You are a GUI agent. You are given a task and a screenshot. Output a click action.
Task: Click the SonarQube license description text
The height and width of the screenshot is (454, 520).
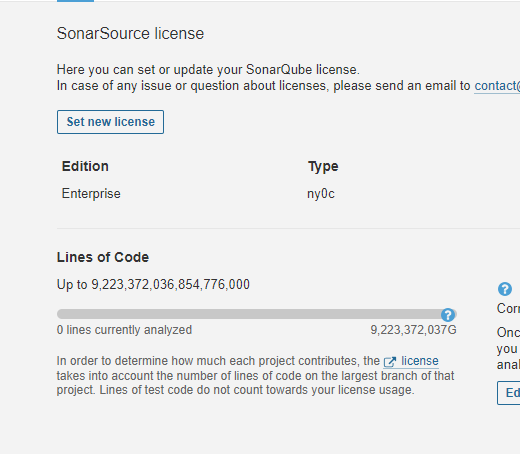tap(208, 70)
